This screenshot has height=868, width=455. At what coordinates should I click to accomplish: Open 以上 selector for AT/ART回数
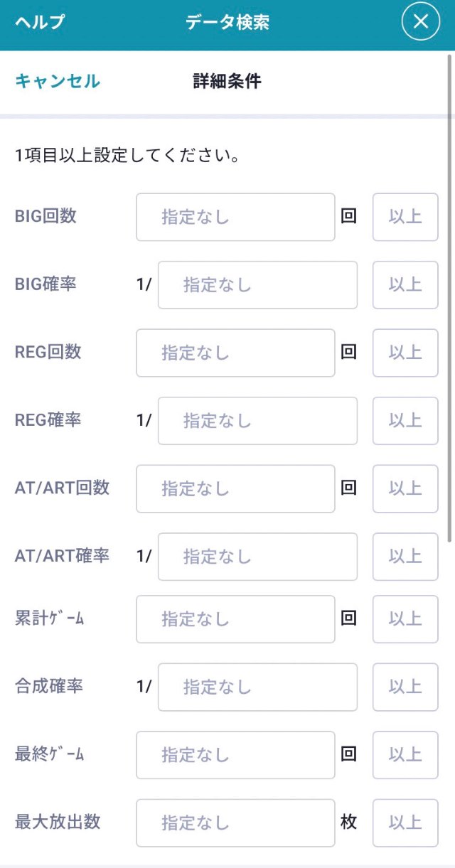(405, 488)
